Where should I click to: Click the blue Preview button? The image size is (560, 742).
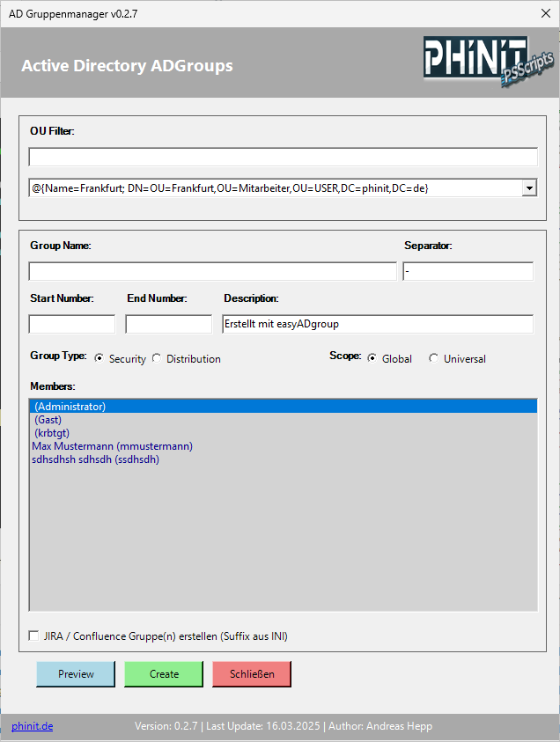click(76, 674)
